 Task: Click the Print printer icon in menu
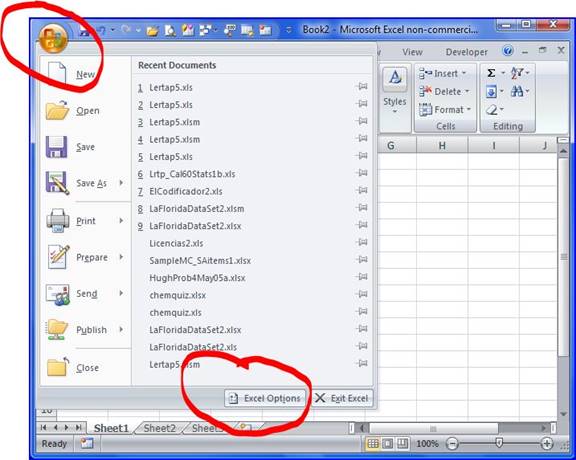pos(58,220)
